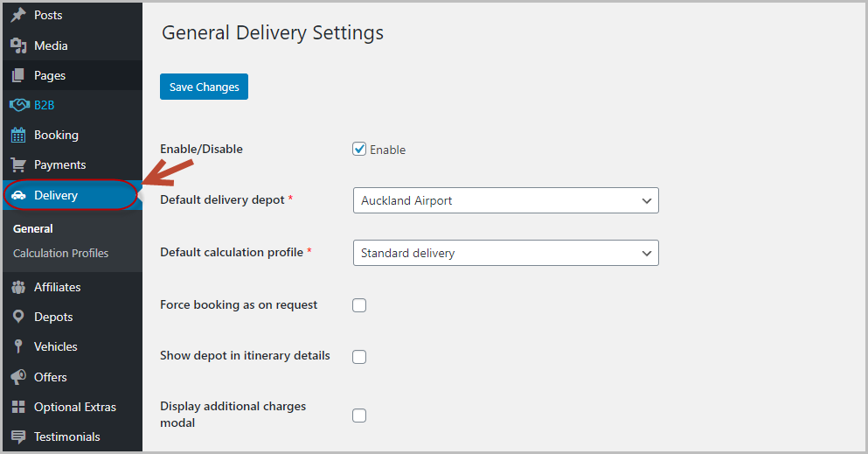Click the Default delivery depot label
Image resolution: width=868 pixels, height=454 pixels.
pyautogui.click(x=222, y=199)
